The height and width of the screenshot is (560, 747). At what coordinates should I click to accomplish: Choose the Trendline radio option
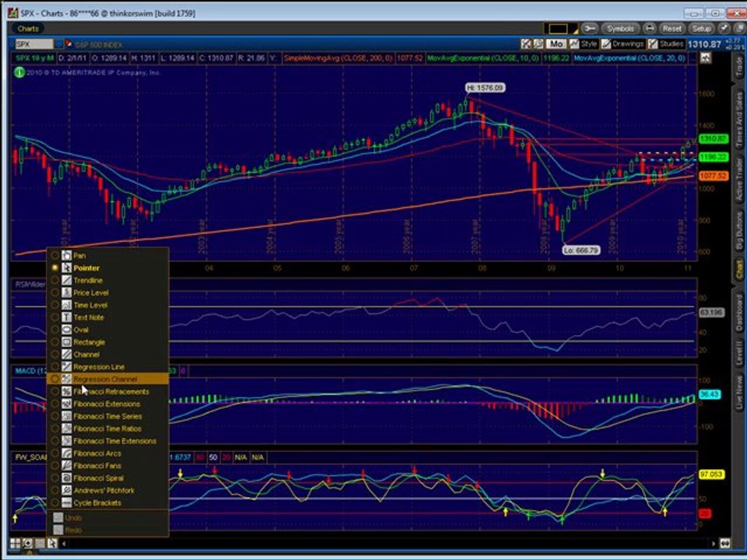click(54, 281)
